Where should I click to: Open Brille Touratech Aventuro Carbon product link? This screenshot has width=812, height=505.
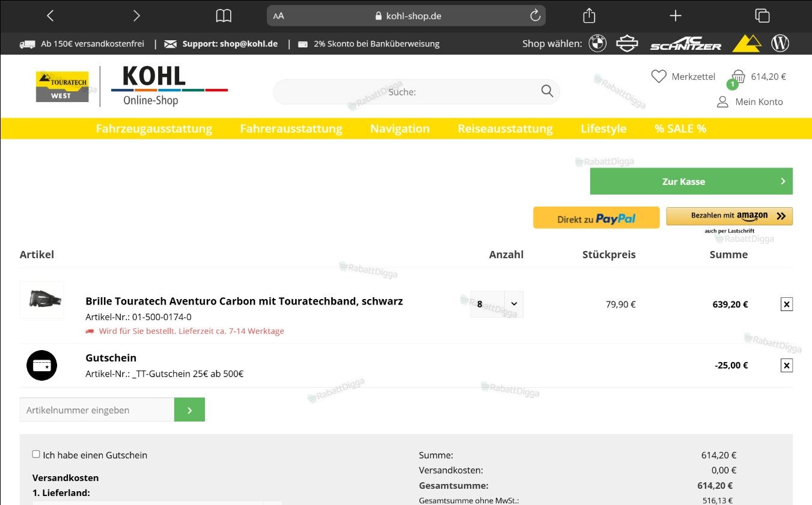244,301
